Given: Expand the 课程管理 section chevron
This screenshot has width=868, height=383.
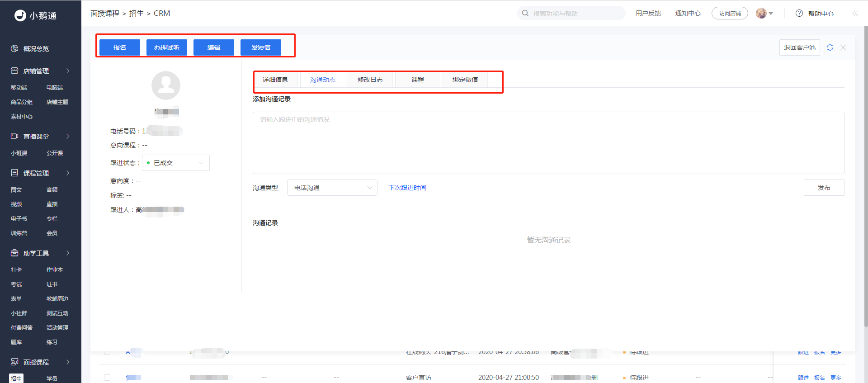Looking at the screenshot, I should 68,173.
